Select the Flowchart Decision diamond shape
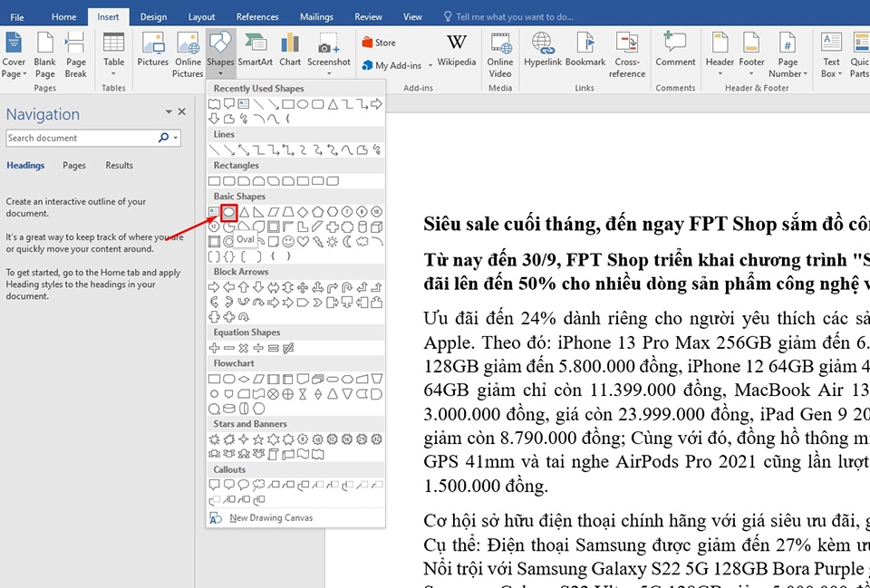The height and width of the screenshot is (588, 870). click(x=244, y=380)
